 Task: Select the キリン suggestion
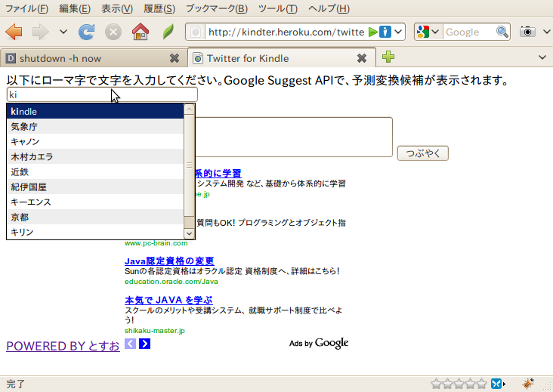point(95,233)
